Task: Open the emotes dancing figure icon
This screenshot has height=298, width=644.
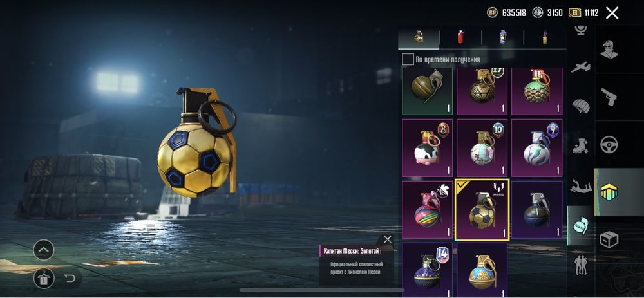Action: click(581, 187)
